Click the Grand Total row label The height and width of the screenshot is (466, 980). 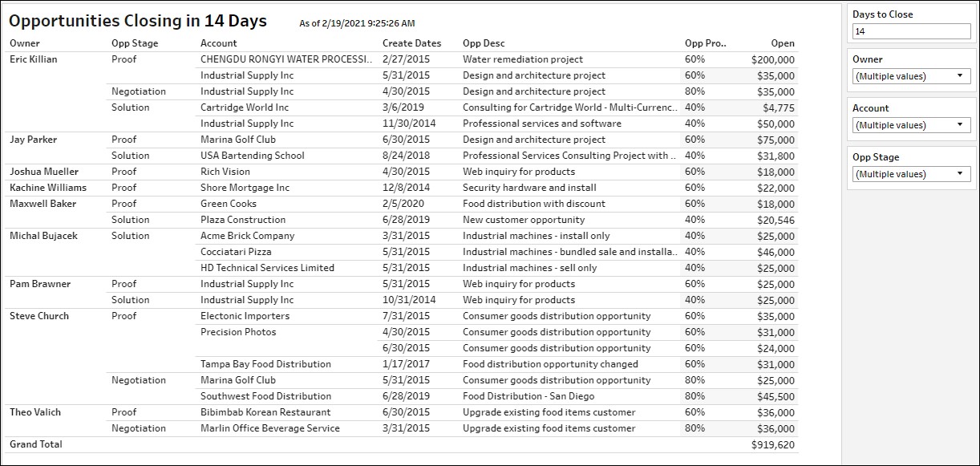36,444
